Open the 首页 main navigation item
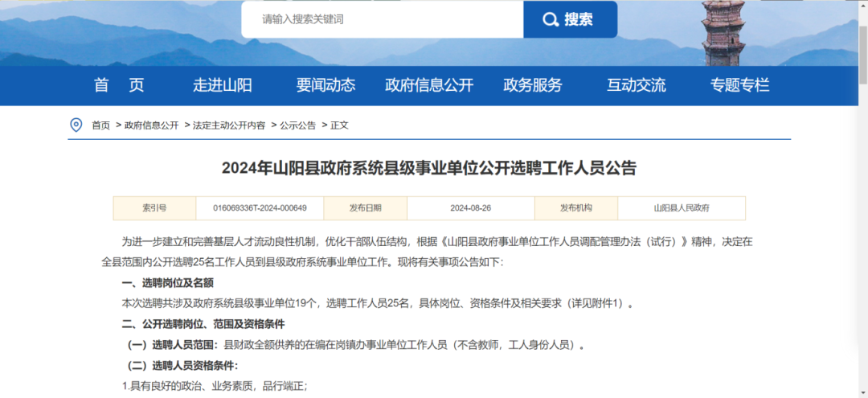Screen dimensions: 868x398 click(119, 85)
